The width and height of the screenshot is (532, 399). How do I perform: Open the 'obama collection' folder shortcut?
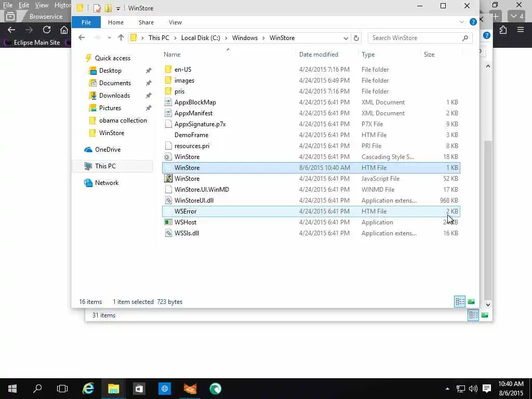123,121
